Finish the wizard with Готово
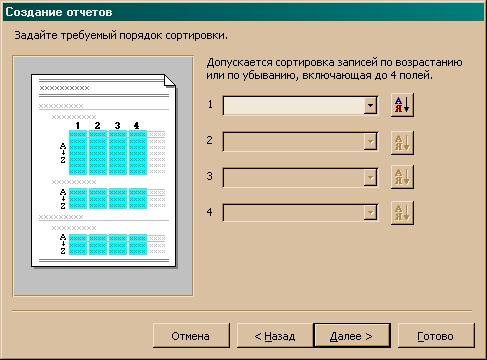This screenshot has height=360, width=487. [x=436, y=335]
